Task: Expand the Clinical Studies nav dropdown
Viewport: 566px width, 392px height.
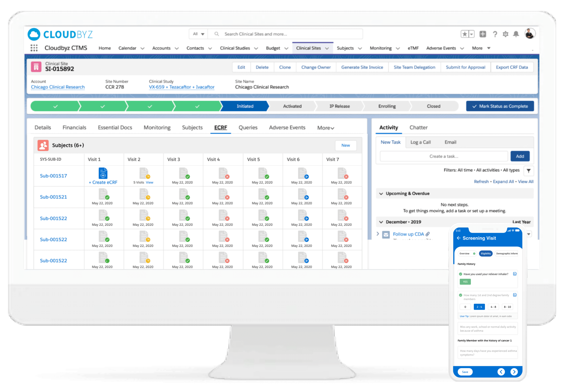Action: tap(256, 48)
